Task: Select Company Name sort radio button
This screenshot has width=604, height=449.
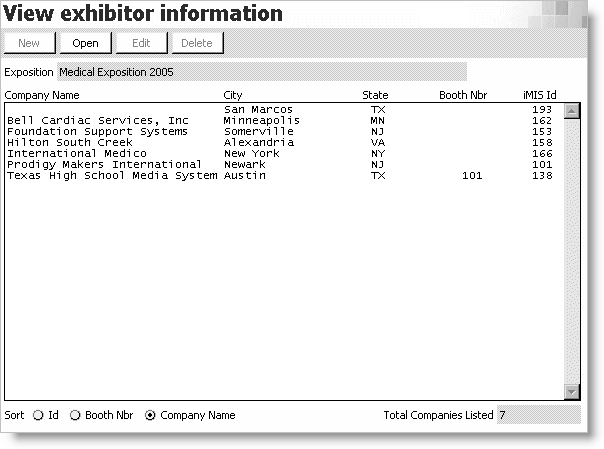Action: pos(150,415)
